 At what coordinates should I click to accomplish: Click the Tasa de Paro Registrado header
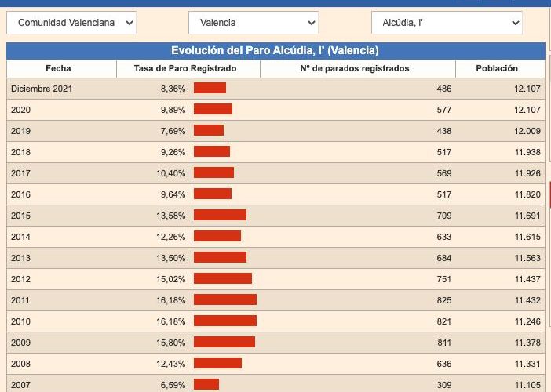pyautogui.click(x=185, y=68)
